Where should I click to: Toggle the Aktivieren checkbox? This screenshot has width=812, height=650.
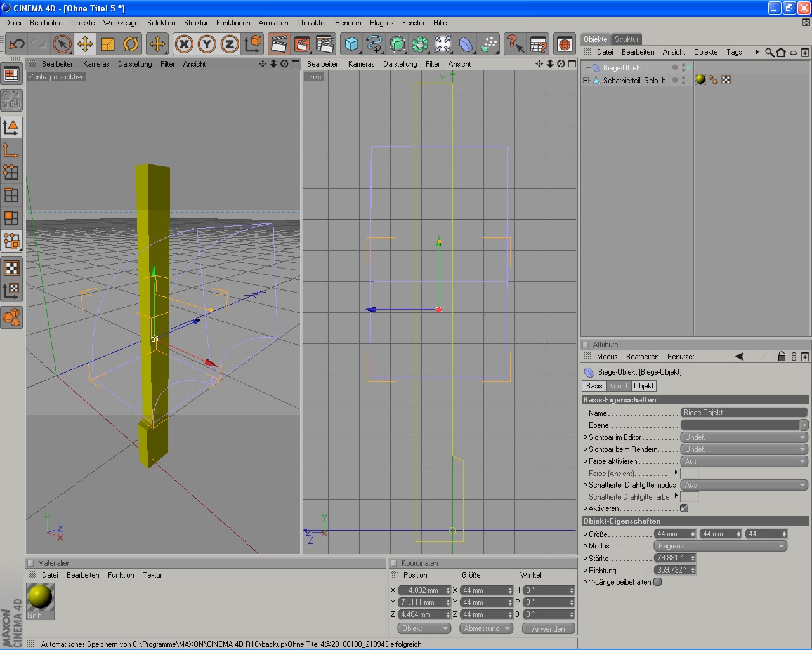tap(684, 508)
